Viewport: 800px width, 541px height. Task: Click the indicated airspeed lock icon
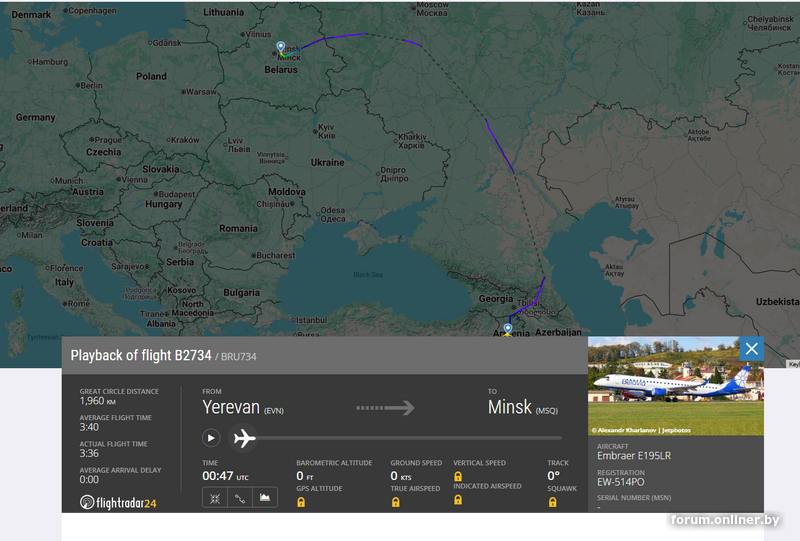458,500
